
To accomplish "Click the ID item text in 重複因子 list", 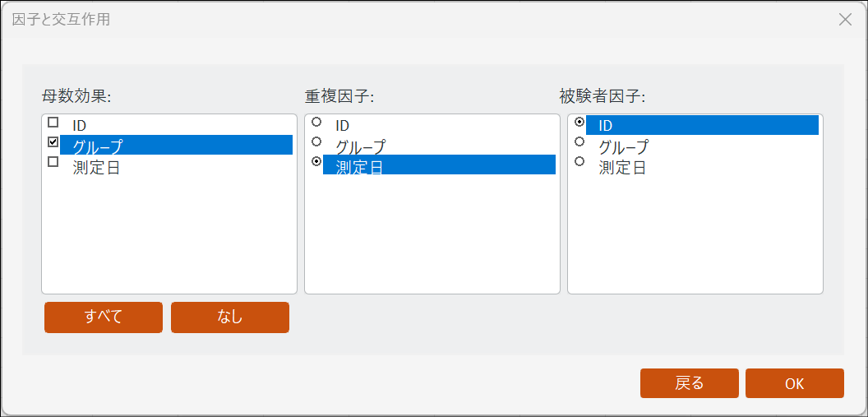I will (x=343, y=126).
